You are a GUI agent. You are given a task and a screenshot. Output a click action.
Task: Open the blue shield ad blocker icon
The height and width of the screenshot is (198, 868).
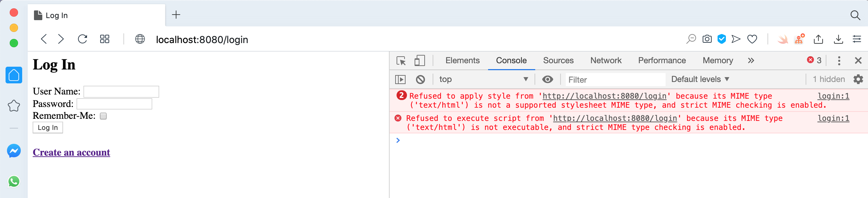pos(722,39)
